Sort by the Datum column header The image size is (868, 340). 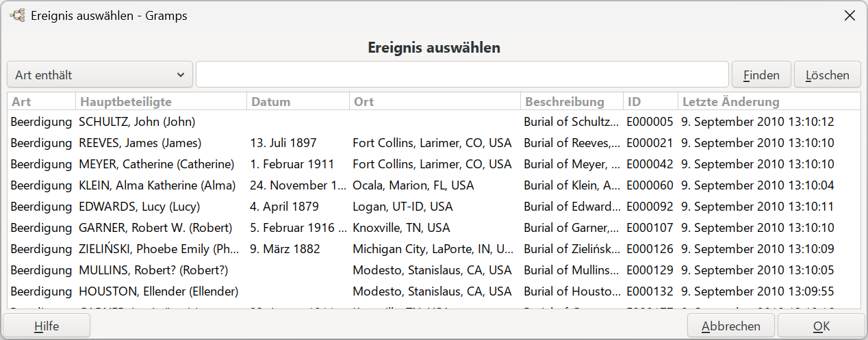(x=298, y=101)
